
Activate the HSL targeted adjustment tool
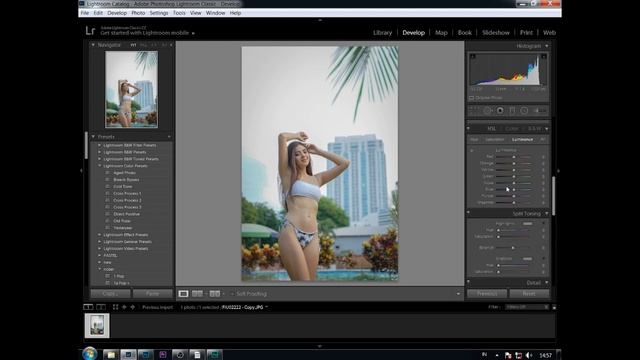coord(472,150)
